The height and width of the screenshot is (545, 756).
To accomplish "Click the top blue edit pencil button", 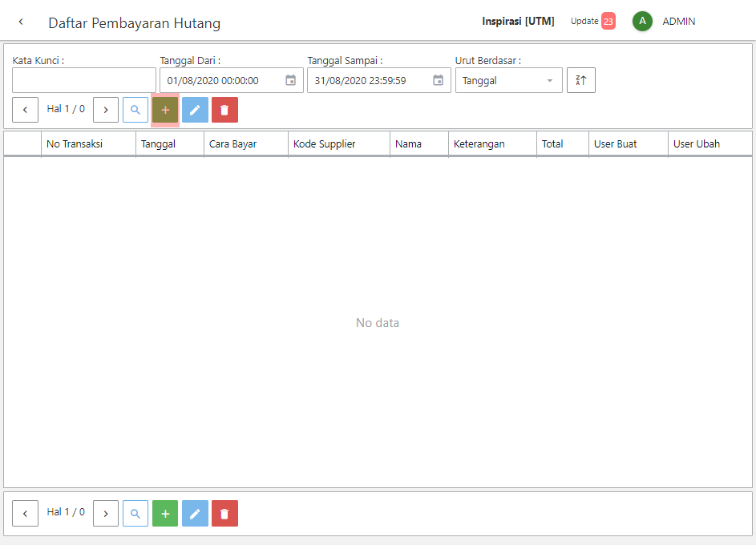I will tap(195, 110).
